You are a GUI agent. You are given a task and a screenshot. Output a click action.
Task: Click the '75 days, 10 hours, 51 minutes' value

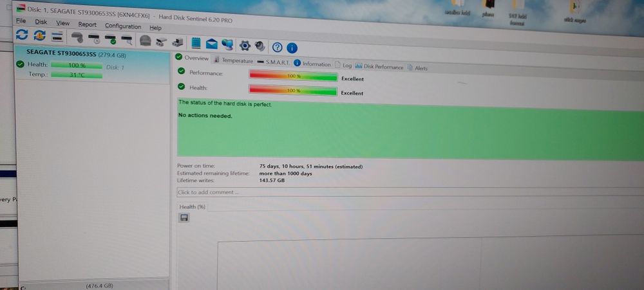(x=311, y=167)
